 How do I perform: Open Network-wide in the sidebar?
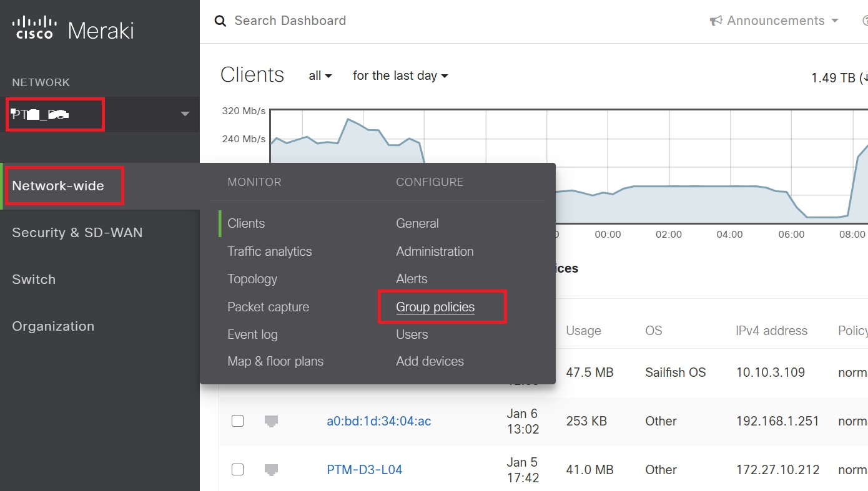(x=58, y=186)
